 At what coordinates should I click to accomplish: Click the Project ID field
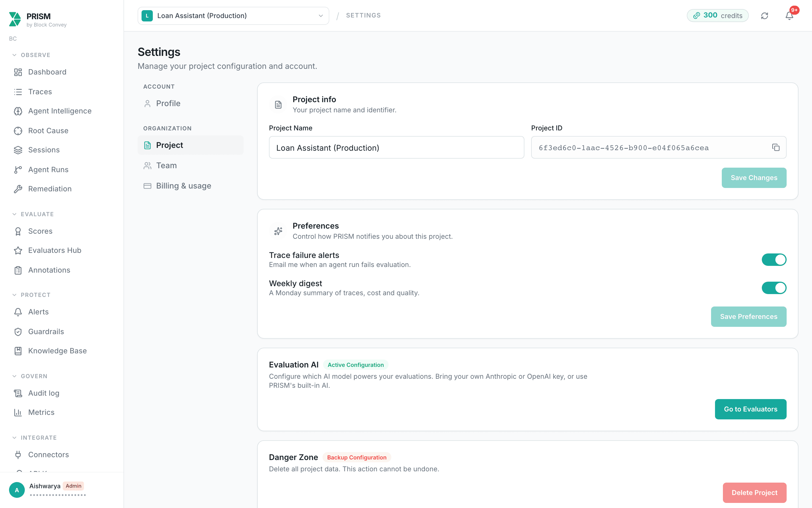(x=659, y=148)
